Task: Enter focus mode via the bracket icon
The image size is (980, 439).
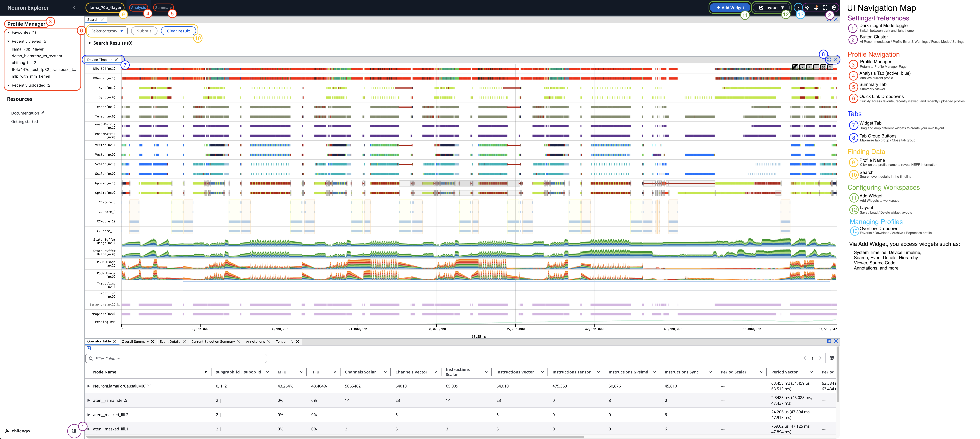Action: pyautogui.click(x=825, y=8)
